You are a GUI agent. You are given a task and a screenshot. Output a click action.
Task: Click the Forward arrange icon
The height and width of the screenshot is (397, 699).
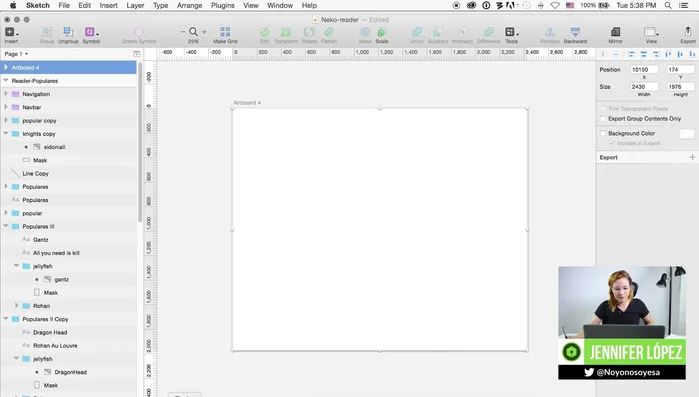pos(550,32)
